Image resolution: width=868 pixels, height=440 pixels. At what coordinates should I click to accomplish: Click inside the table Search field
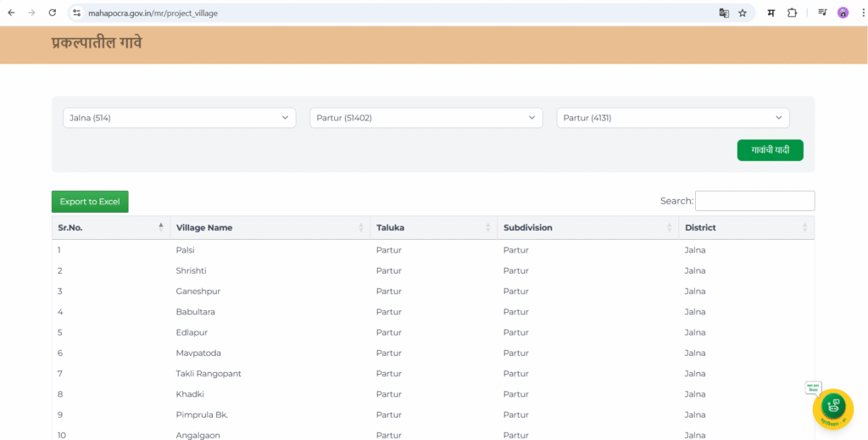pyautogui.click(x=754, y=201)
